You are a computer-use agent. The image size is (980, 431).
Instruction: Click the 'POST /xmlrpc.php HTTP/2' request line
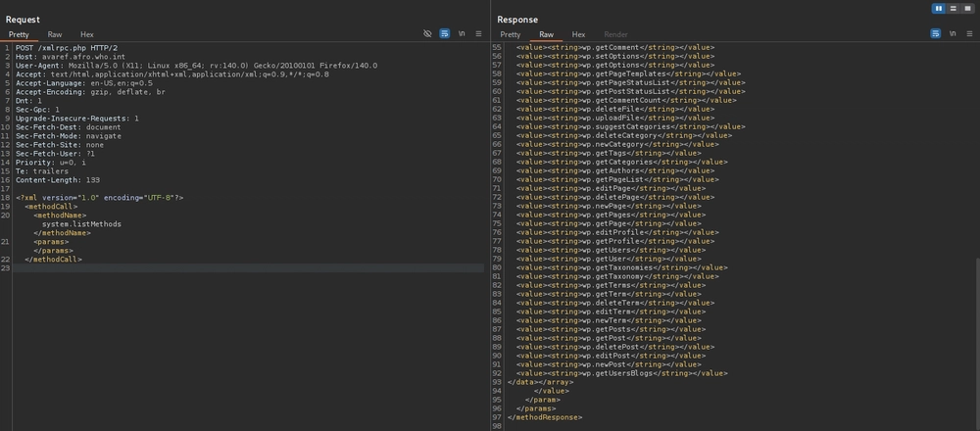tap(67, 47)
